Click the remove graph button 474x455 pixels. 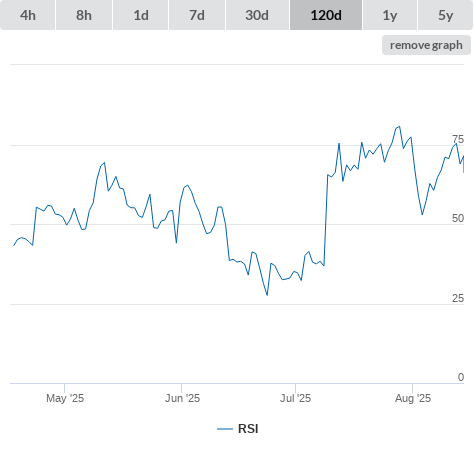[x=426, y=45]
